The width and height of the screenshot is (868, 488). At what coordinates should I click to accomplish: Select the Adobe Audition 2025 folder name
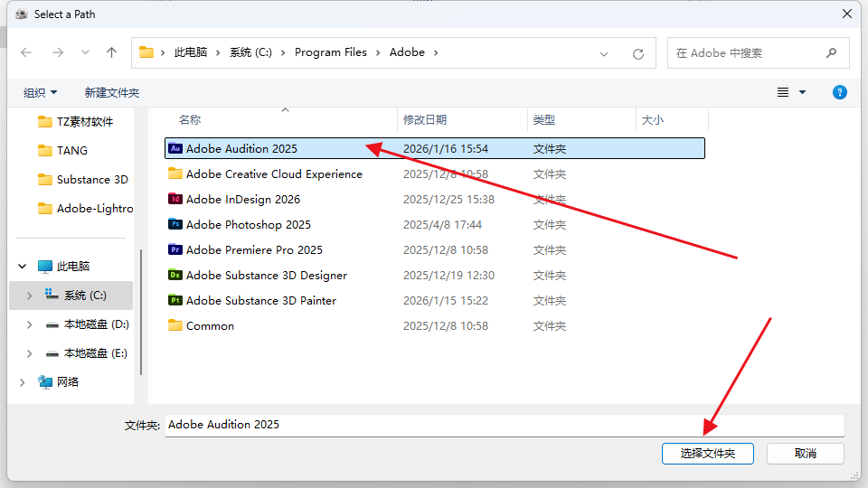point(241,148)
